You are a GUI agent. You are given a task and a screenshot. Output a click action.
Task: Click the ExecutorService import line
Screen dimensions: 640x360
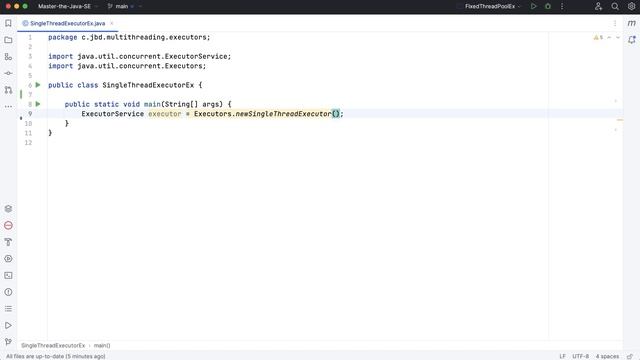coord(140,56)
